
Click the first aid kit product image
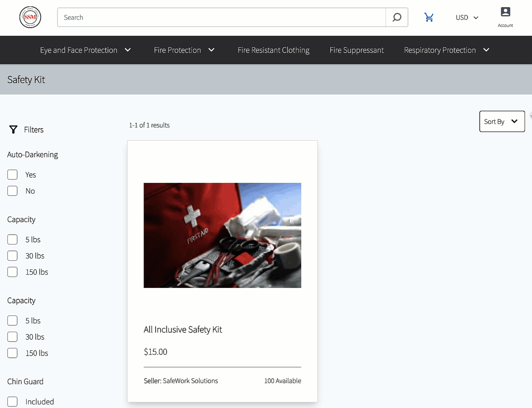point(222,235)
